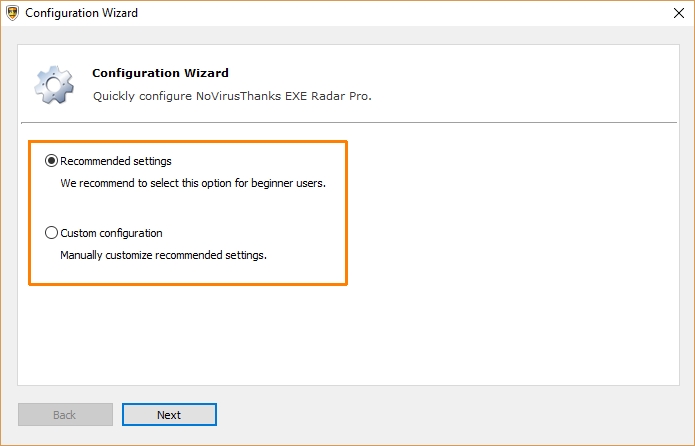Click 'Manually customize recommended settings' description
Image resolution: width=695 pixels, height=446 pixels.
pos(163,255)
